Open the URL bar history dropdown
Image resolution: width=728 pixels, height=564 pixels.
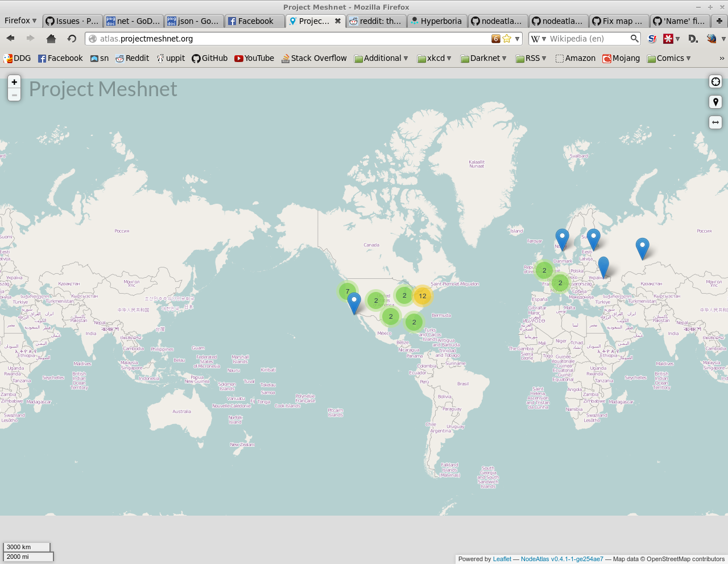click(517, 39)
